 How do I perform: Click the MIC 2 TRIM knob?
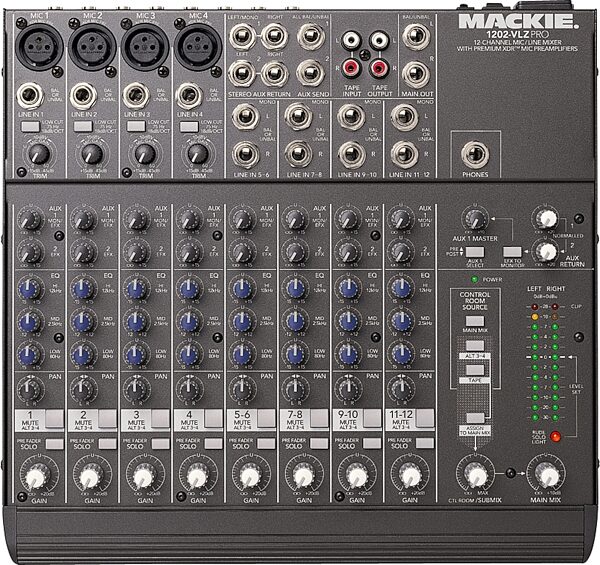pyautogui.click(x=92, y=154)
